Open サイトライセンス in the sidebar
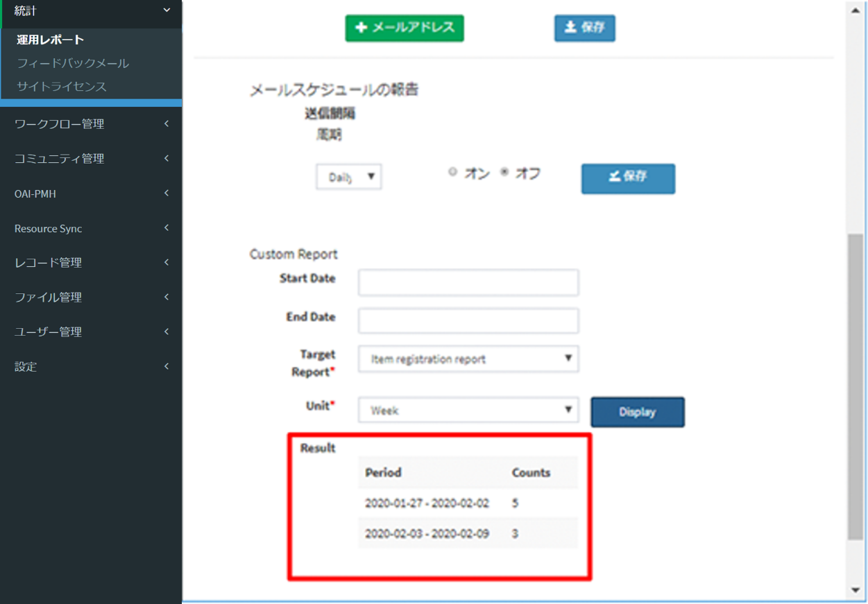The height and width of the screenshot is (604, 868). (x=62, y=87)
